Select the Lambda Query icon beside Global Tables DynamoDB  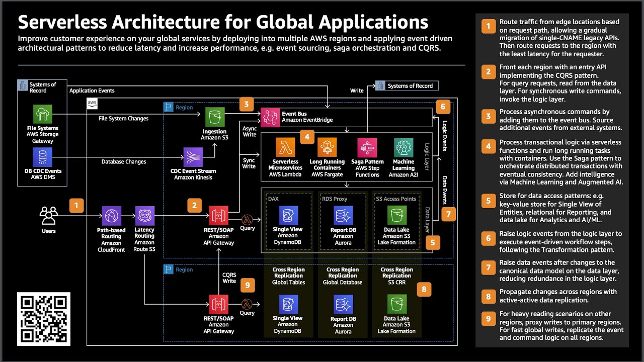247,304
